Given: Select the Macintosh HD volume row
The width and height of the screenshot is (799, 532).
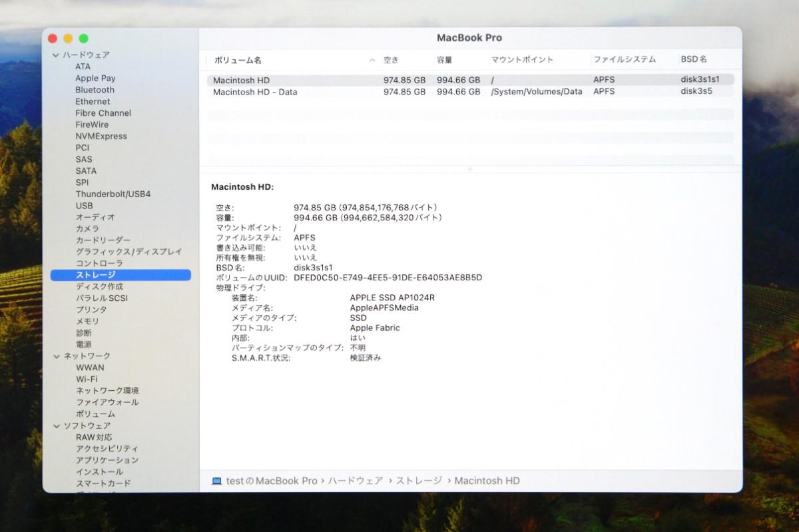Looking at the screenshot, I should 470,80.
